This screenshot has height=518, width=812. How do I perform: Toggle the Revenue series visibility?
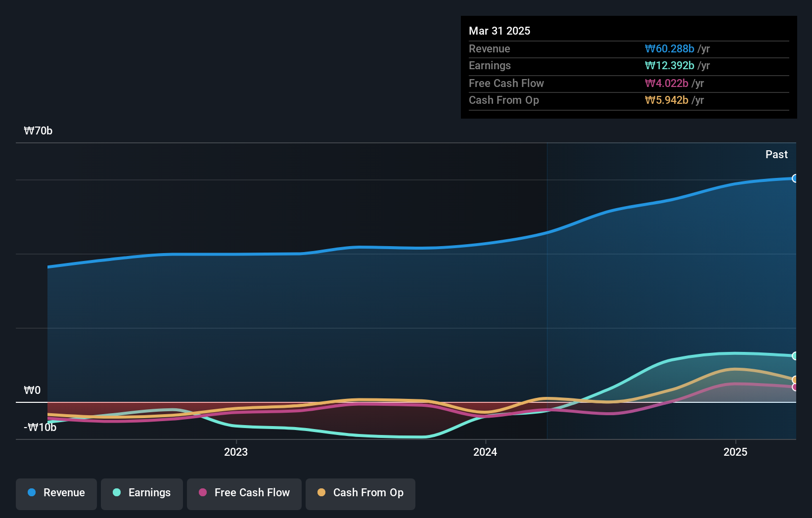point(56,493)
